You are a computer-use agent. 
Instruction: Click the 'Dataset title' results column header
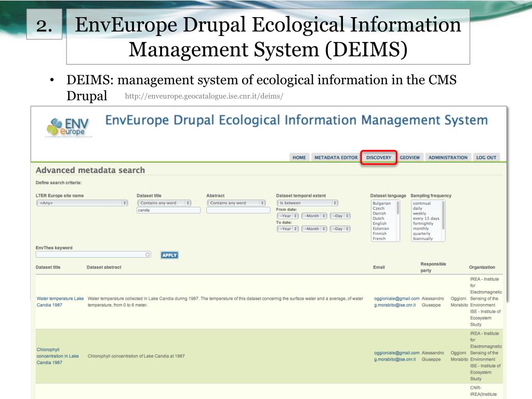tap(48, 268)
